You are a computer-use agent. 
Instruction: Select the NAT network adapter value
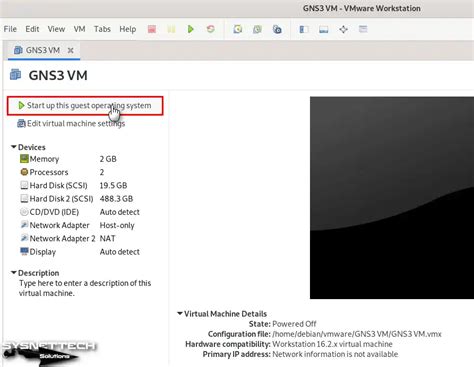(x=108, y=238)
